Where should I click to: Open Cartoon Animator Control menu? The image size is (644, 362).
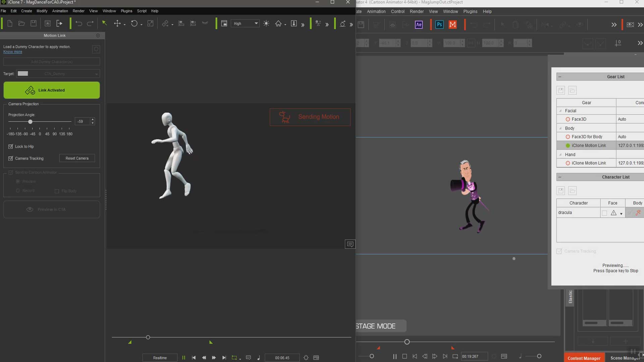[x=397, y=11]
